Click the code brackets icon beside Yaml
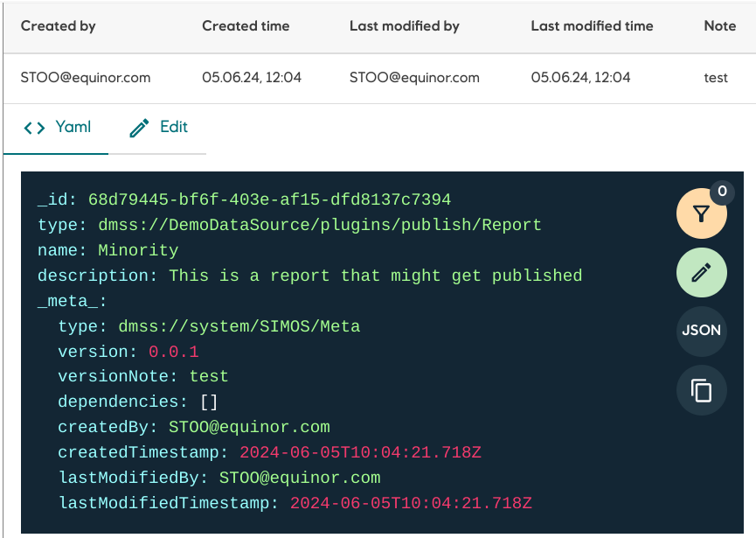The width and height of the screenshot is (756, 538). point(32,127)
